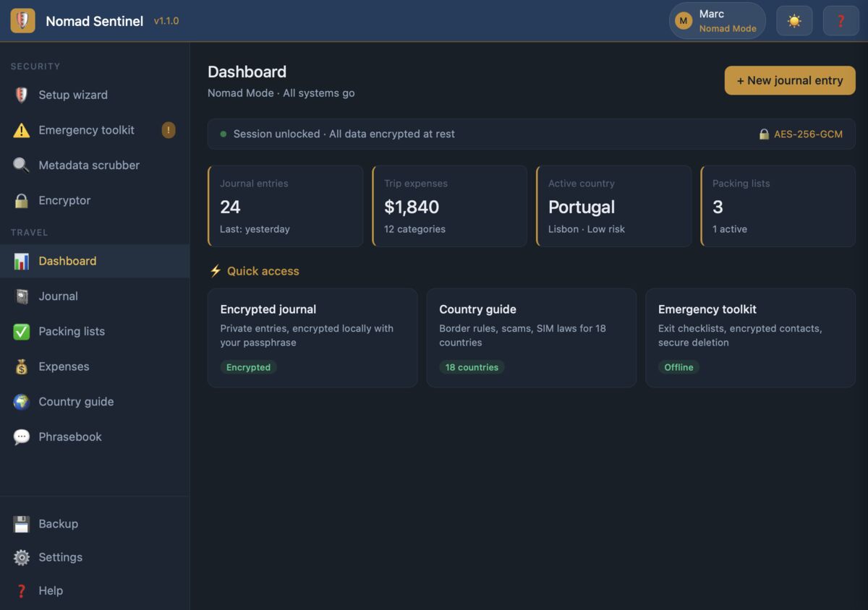The image size is (868, 610).
Task: Click the Metadata scrubber magnifier icon
Action: click(22, 166)
